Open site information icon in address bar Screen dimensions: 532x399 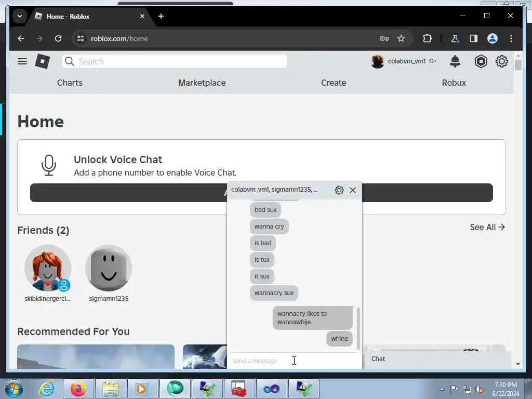(x=81, y=38)
